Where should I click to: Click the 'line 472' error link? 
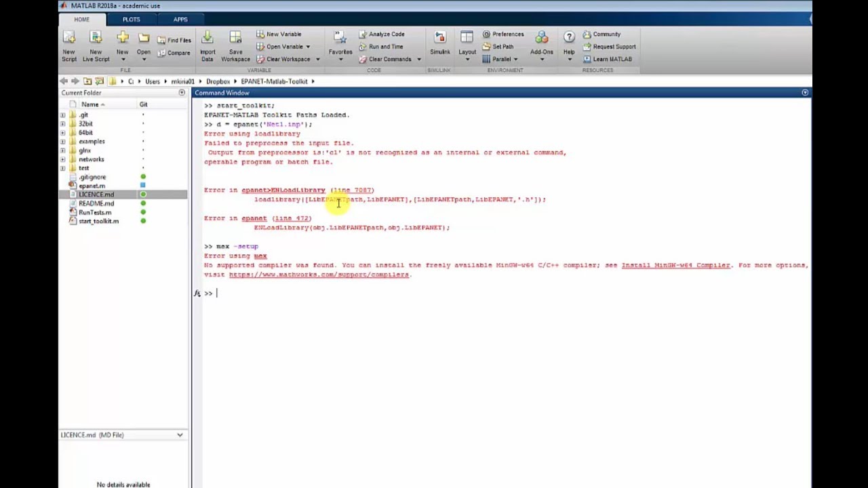pyautogui.click(x=293, y=218)
